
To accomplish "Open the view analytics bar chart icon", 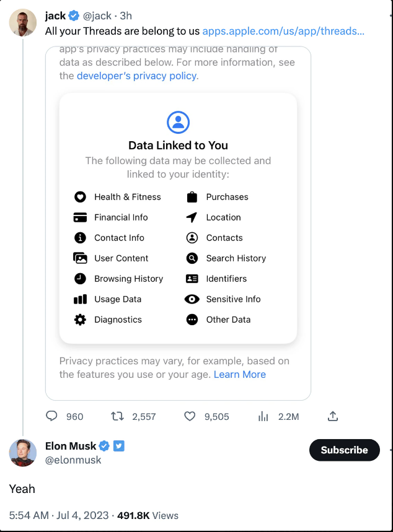I will (x=263, y=416).
